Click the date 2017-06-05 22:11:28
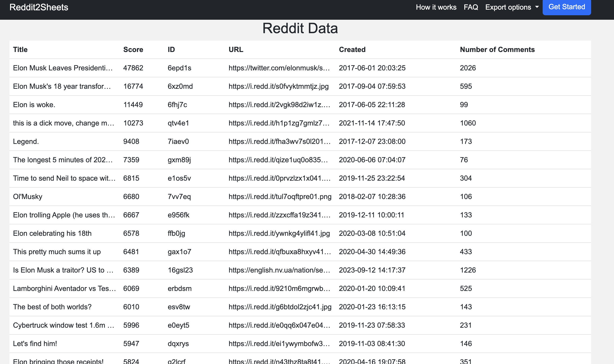Screen dimensions: 614x364 tap(372, 105)
